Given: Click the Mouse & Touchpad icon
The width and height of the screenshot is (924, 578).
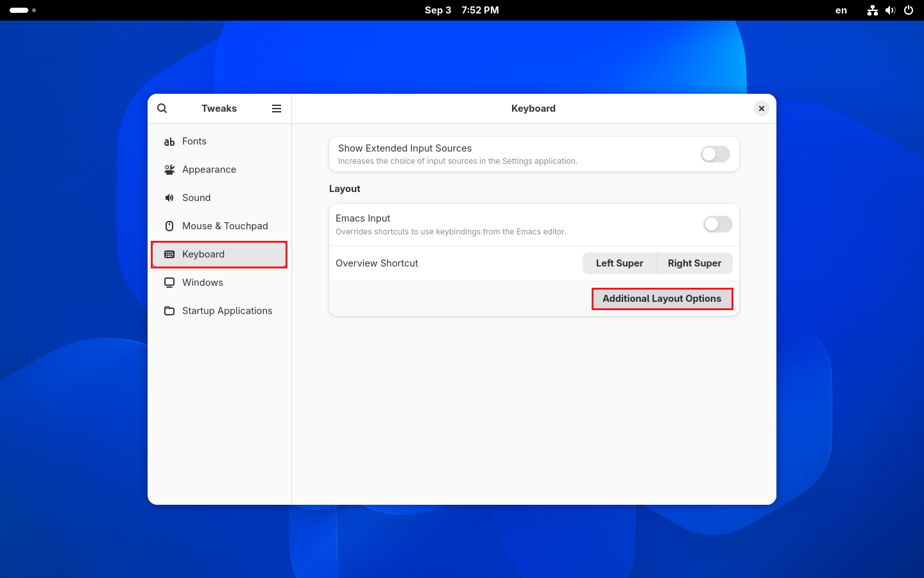Looking at the screenshot, I should [169, 226].
